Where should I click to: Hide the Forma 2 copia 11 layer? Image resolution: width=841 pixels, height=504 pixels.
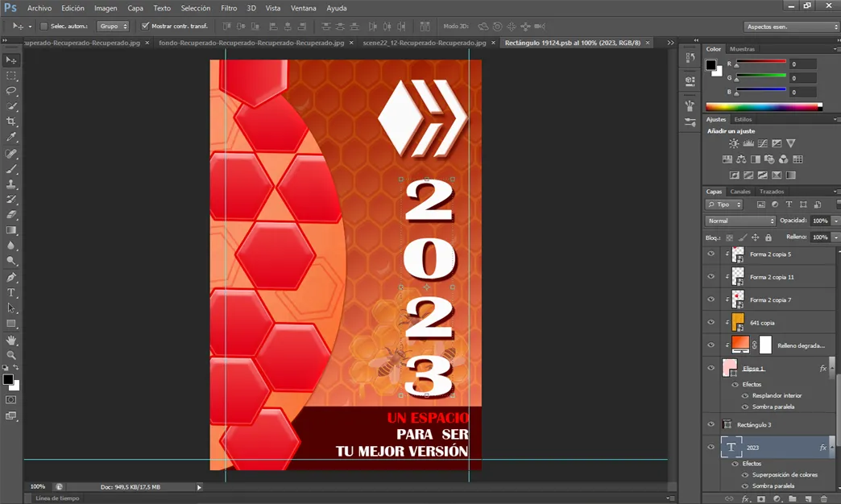tap(711, 277)
